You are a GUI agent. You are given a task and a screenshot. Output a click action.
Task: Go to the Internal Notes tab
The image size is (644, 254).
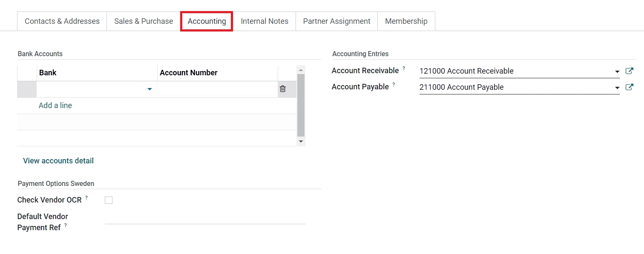[x=264, y=21]
